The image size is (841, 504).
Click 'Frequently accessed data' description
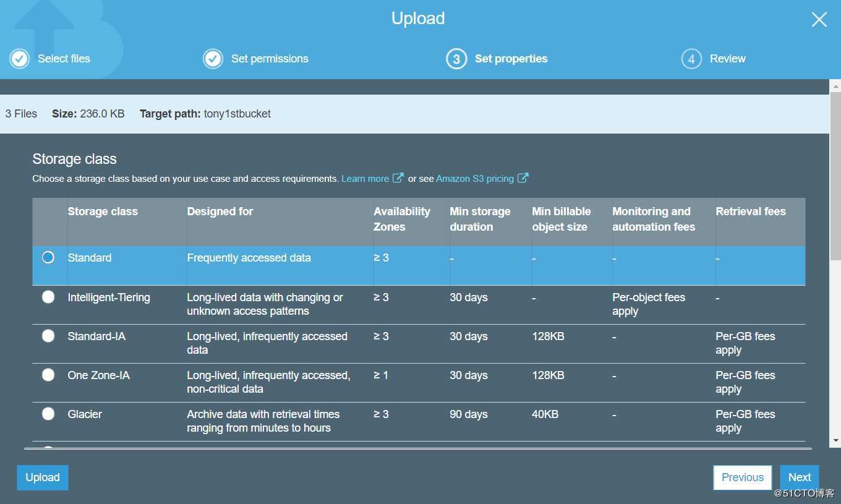tap(249, 258)
